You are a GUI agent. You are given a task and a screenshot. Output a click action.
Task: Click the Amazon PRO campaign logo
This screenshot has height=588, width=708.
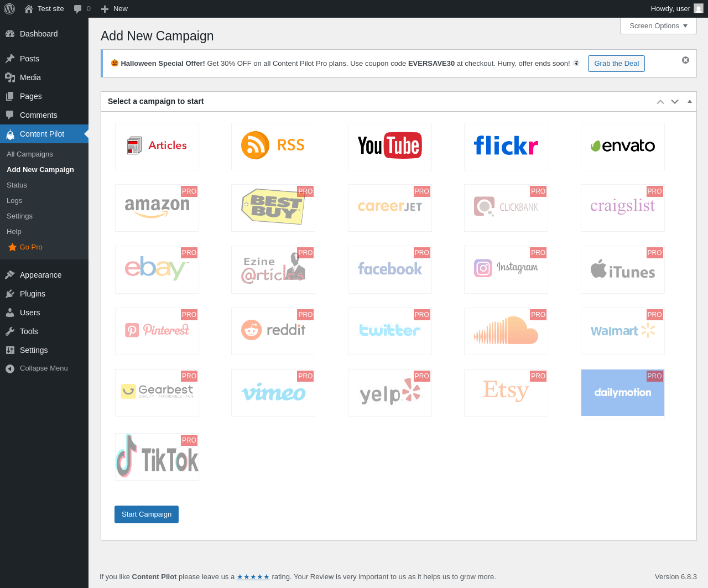coord(157,208)
